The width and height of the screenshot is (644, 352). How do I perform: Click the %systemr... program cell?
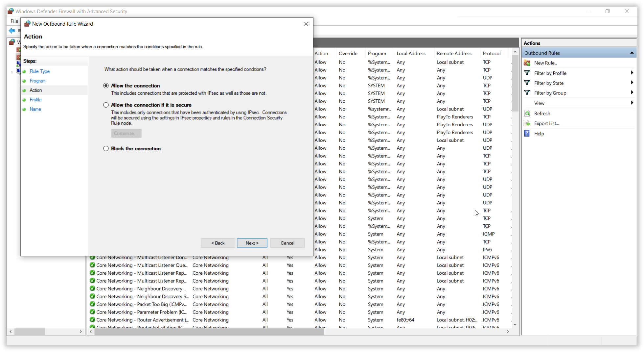pyautogui.click(x=379, y=109)
